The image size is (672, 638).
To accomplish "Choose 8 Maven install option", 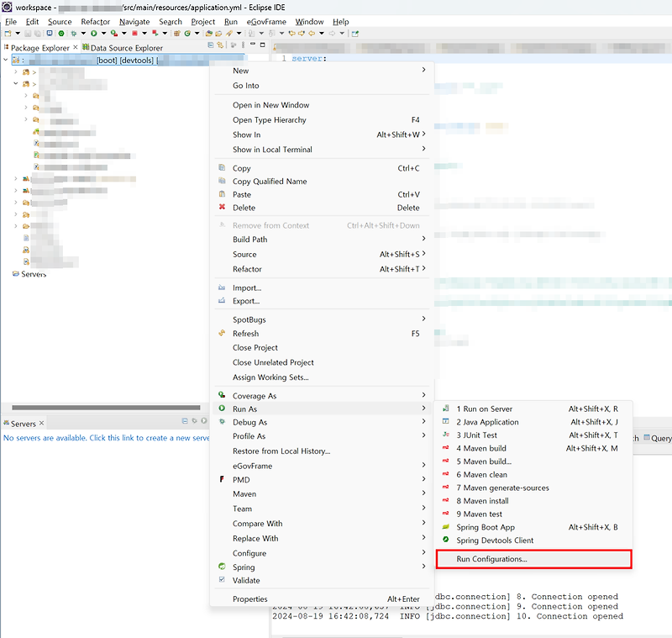I will (533, 501).
